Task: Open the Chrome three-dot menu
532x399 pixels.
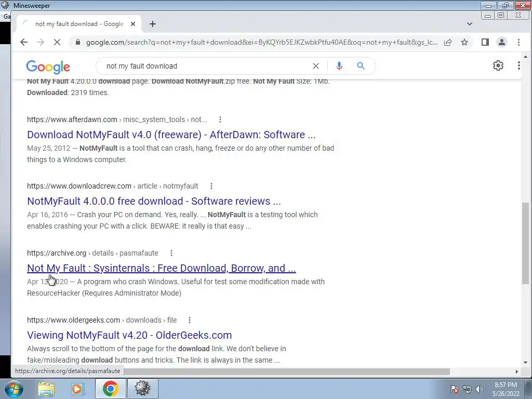Action: point(518,42)
